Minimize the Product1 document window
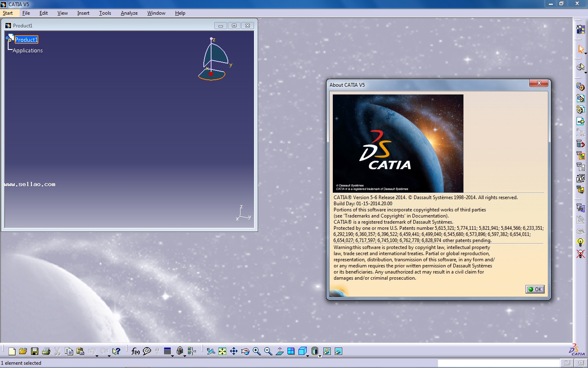The width and height of the screenshot is (588, 368). click(x=220, y=26)
